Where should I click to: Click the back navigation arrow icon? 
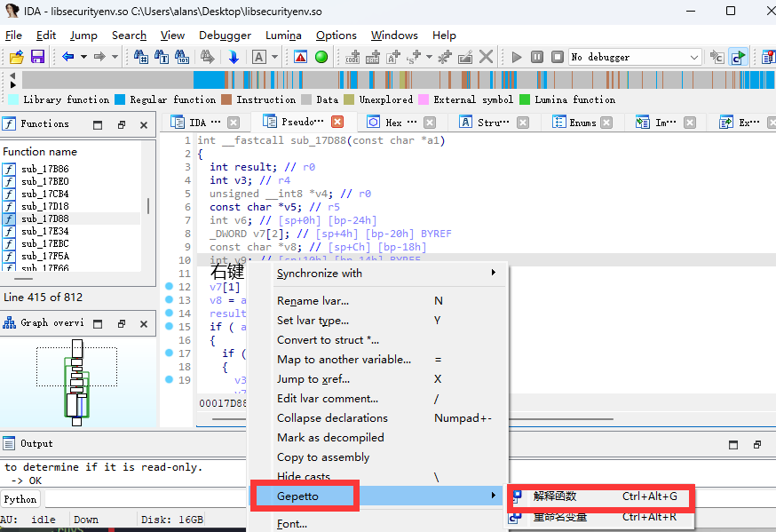pyautogui.click(x=68, y=57)
